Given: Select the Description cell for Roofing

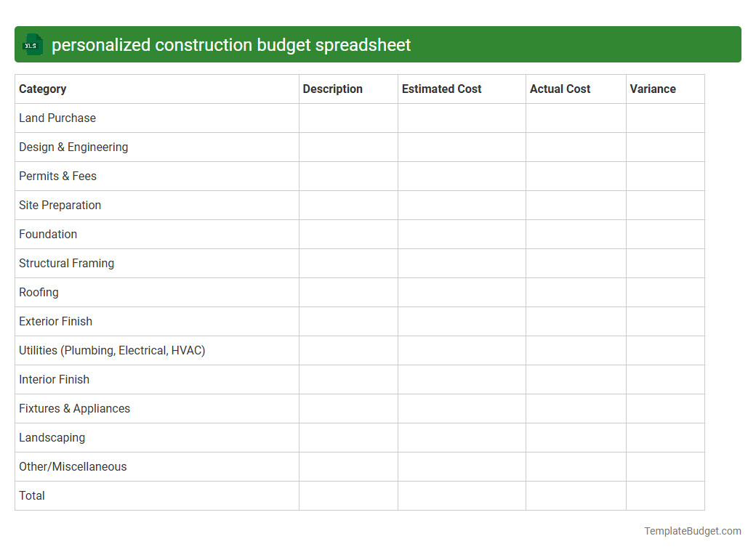Looking at the screenshot, I should click(x=347, y=292).
